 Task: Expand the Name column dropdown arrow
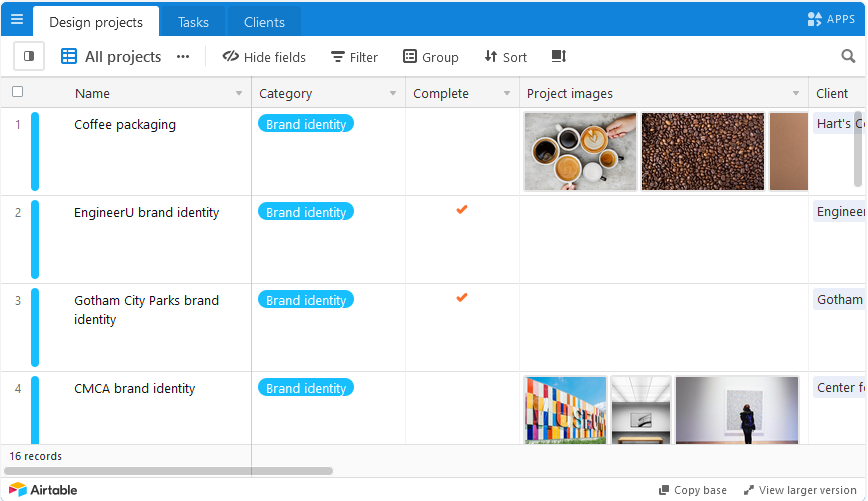click(239, 94)
